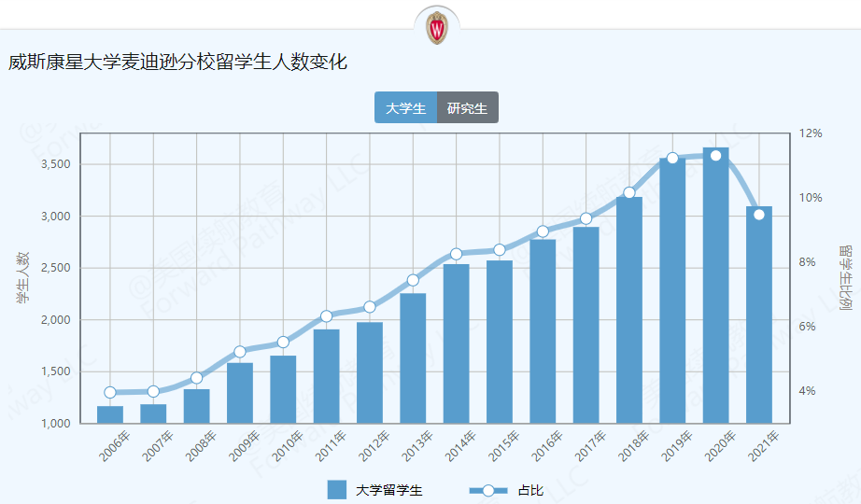Click the University of Wisconsin crest logo

point(437,27)
